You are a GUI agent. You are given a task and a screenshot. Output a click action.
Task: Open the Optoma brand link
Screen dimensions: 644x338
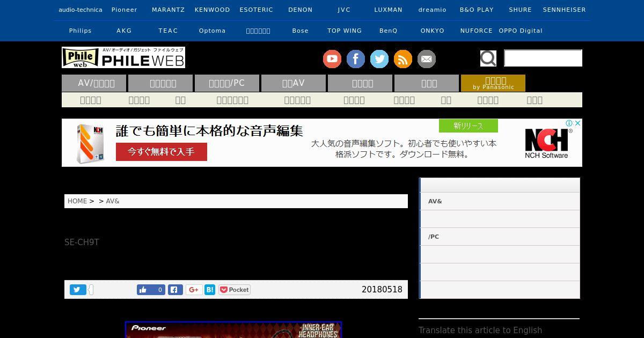point(213,31)
